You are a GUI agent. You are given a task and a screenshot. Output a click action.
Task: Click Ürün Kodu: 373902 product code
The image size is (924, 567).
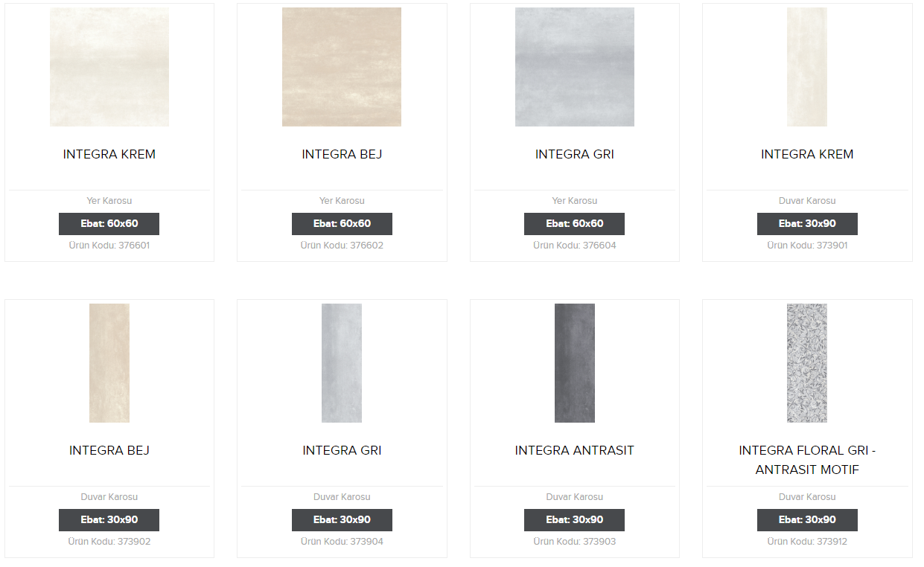tap(109, 542)
